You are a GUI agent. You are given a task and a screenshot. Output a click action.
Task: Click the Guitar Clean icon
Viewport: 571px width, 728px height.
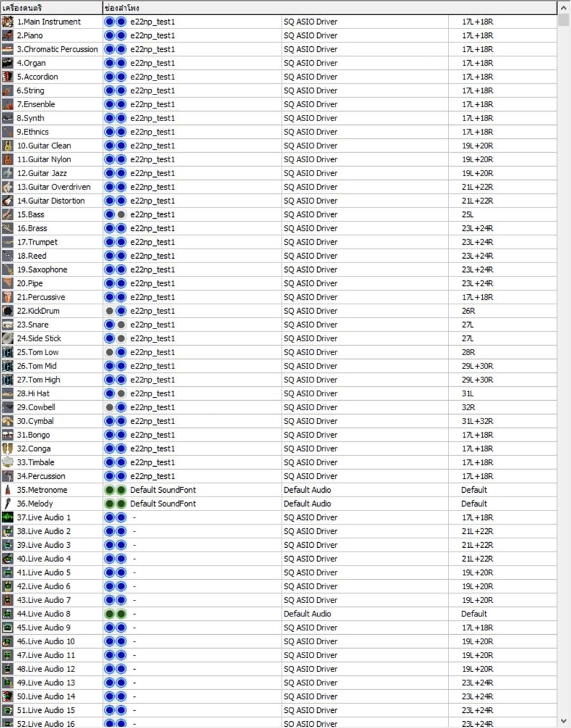tap(8, 146)
